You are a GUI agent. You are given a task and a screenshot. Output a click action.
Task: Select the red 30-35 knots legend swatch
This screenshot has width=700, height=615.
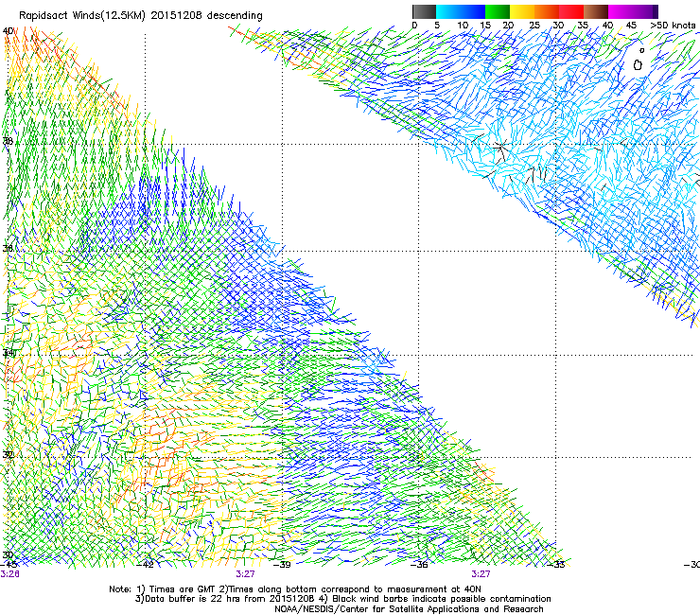[571, 11]
